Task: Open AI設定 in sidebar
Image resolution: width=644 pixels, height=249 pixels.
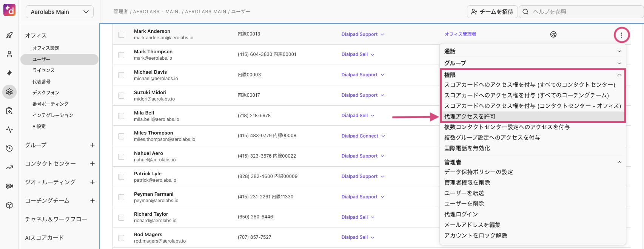Action: click(x=39, y=126)
